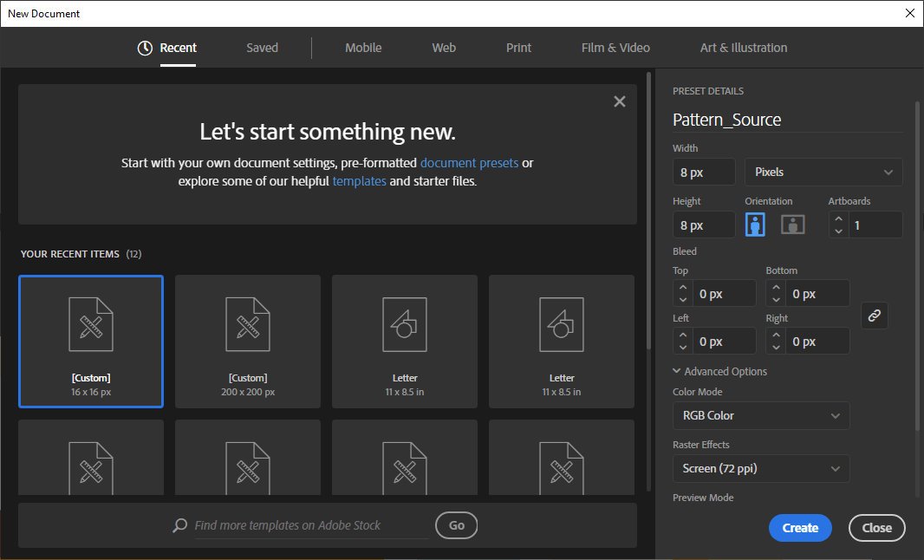Increase the Artboards count stepper
The image size is (924, 560).
pos(838,219)
